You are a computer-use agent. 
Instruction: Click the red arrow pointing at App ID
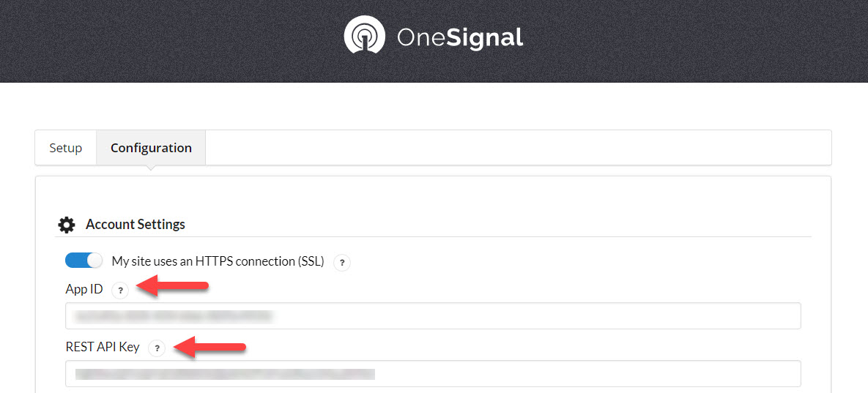pyautogui.click(x=171, y=288)
